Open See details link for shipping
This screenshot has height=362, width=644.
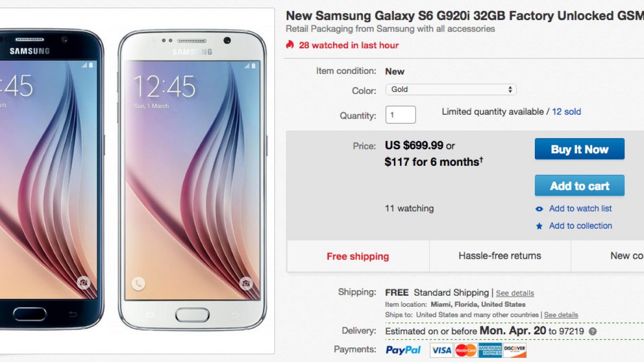point(515,293)
